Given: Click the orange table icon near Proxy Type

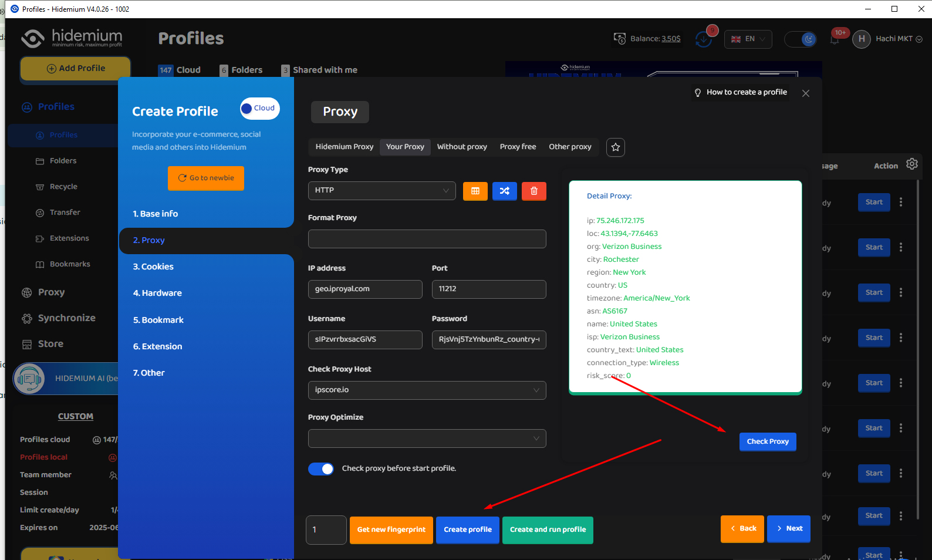Looking at the screenshot, I should pos(475,191).
